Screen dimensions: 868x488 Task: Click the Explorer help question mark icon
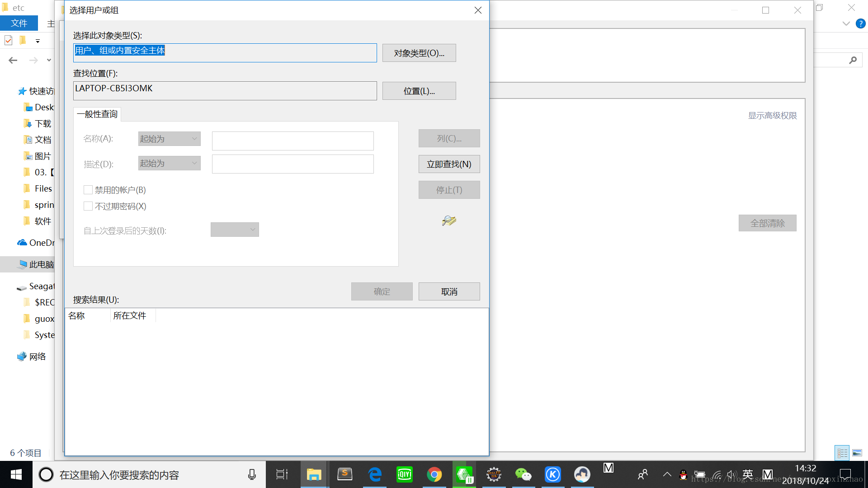pos(860,23)
